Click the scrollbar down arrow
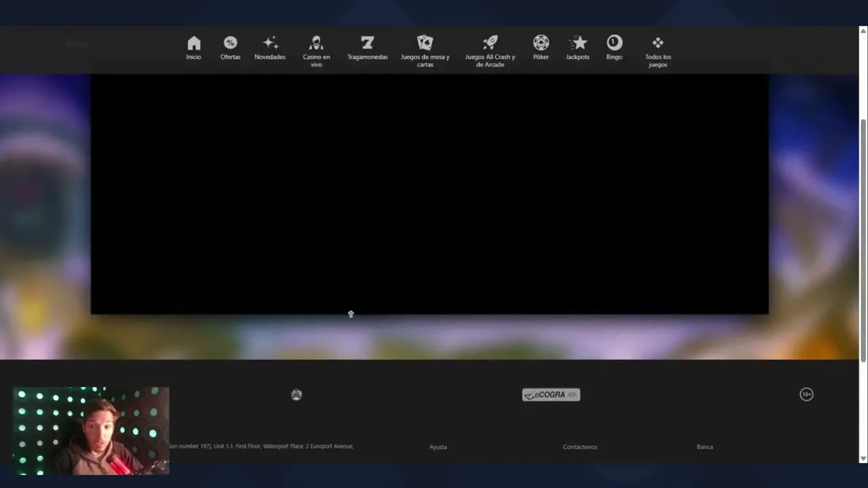The width and height of the screenshot is (868, 488). [x=863, y=459]
